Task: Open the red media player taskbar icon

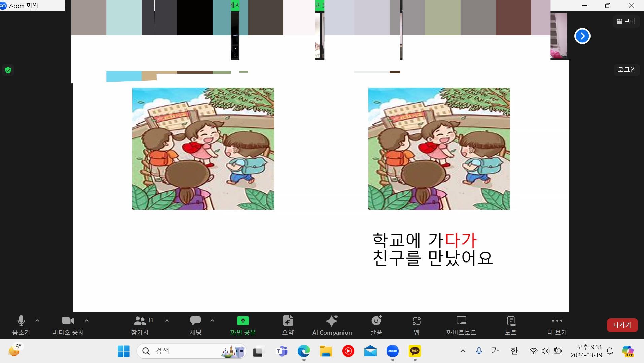Action: 348,351
